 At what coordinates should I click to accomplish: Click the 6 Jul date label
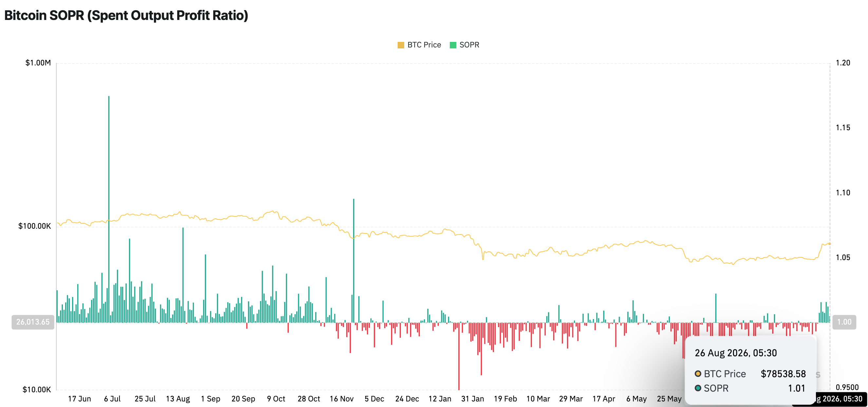tap(112, 399)
